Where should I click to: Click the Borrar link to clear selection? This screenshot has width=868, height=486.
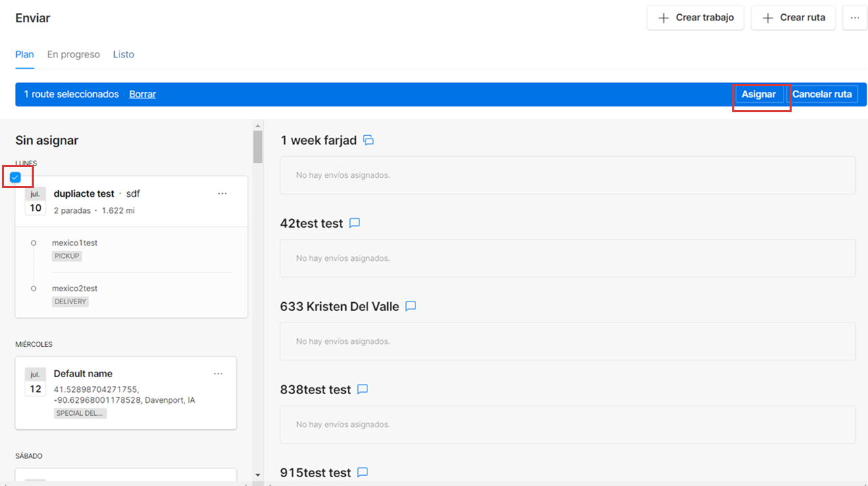pos(143,95)
